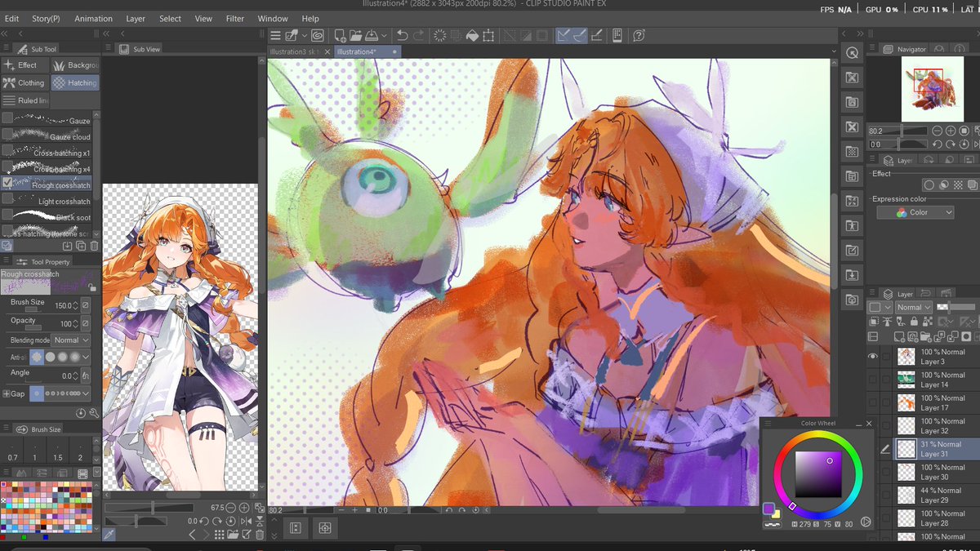This screenshot has width=980, height=551.
Task: Open the canvas-edit icon dropdown arrow in command bar
Action: pos(305,36)
